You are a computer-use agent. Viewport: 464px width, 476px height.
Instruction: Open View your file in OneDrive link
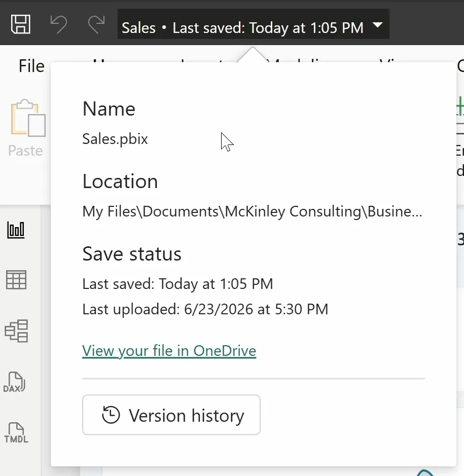pos(169,351)
